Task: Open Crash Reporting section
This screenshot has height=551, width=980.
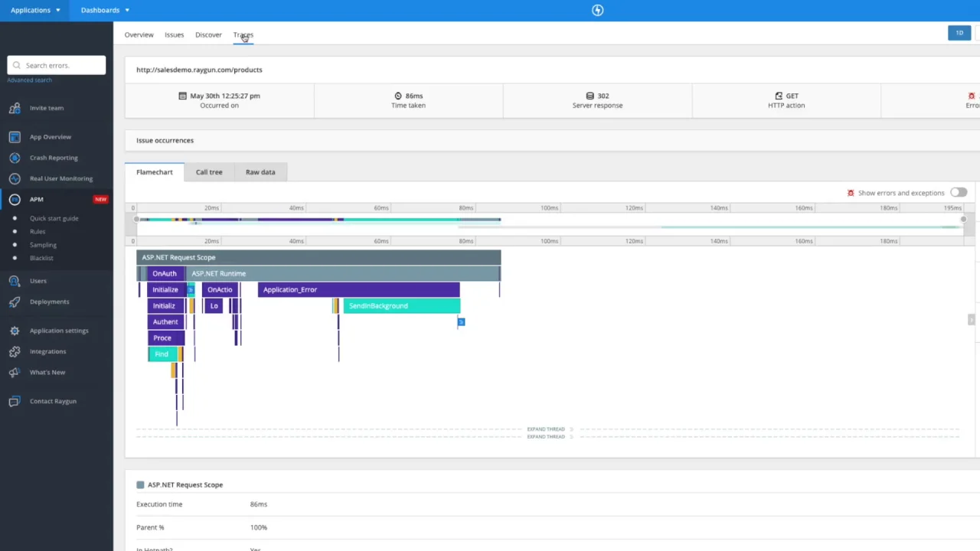Action: pyautogui.click(x=54, y=158)
